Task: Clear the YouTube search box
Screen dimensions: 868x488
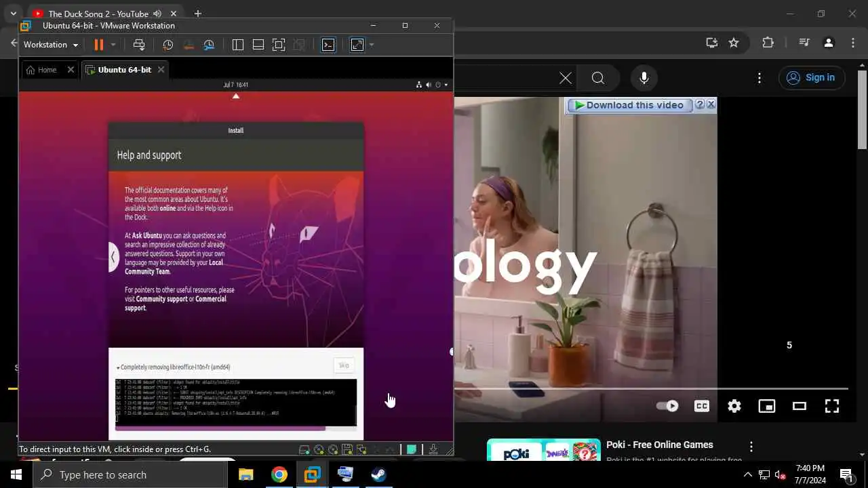Action: coord(566,78)
